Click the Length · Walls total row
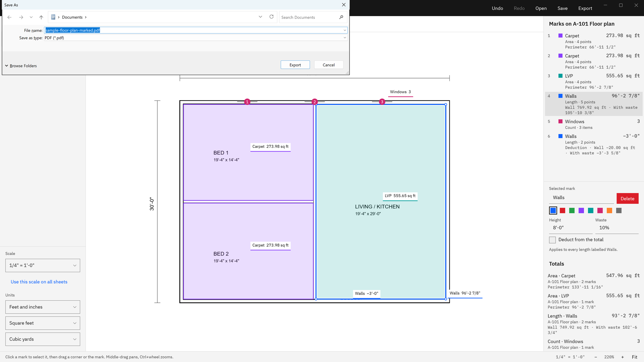644x362 pixels. point(594,324)
